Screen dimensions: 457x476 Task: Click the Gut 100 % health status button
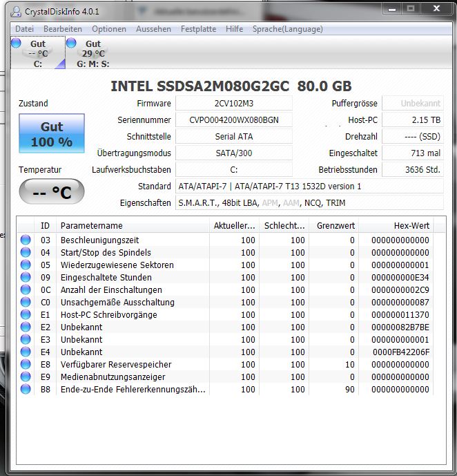(x=52, y=133)
